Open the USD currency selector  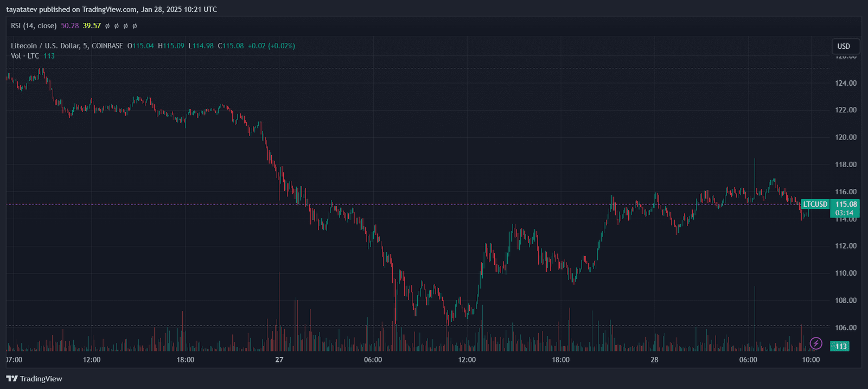[845, 46]
